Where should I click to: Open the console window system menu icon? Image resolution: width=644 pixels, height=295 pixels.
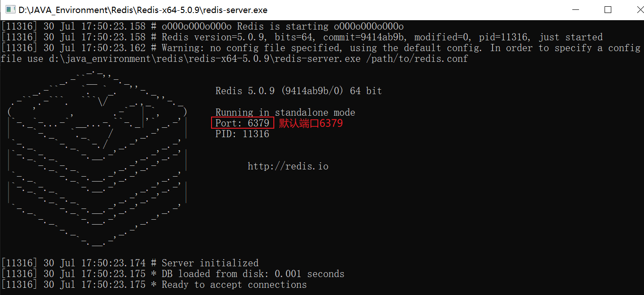point(10,9)
